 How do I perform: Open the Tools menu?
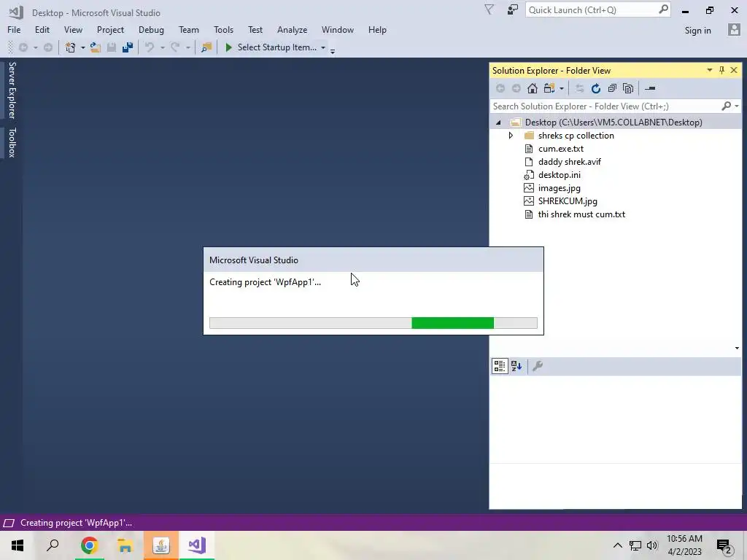tap(223, 29)
